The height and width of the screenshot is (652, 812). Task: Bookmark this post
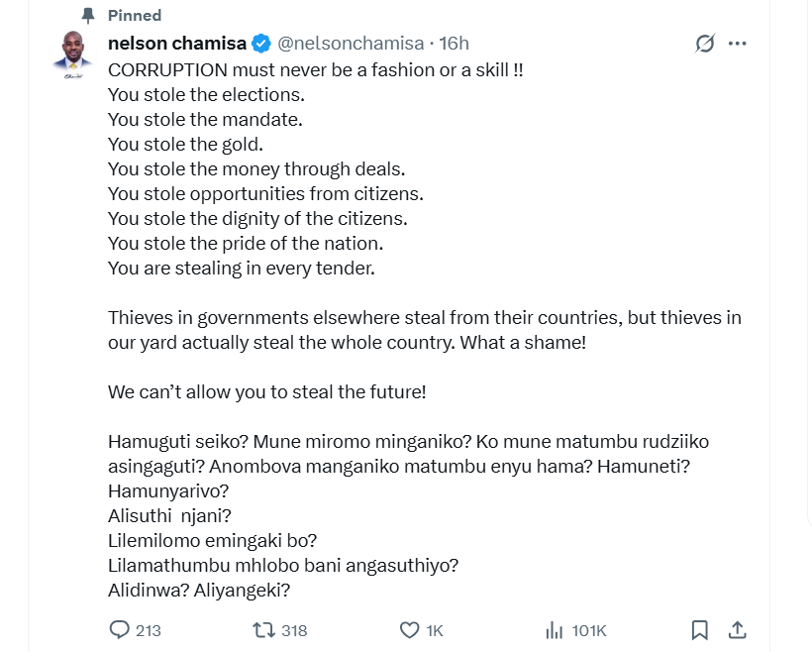pyautogui.click(x=699, y=630)
